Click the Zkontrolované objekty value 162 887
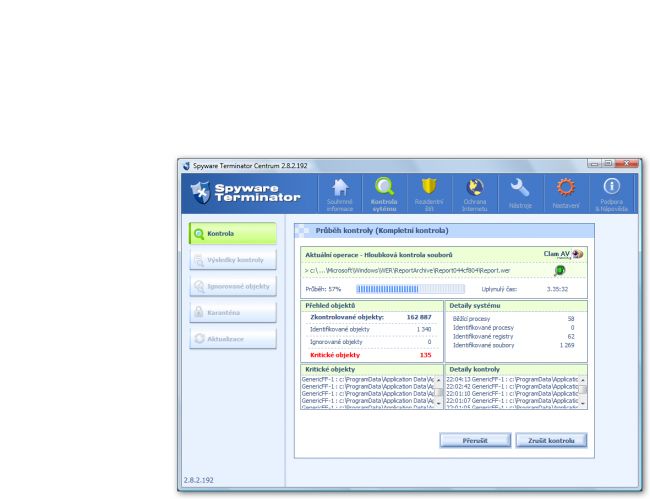The width and height of the screenshot is (650, 499). click(419, 317)
